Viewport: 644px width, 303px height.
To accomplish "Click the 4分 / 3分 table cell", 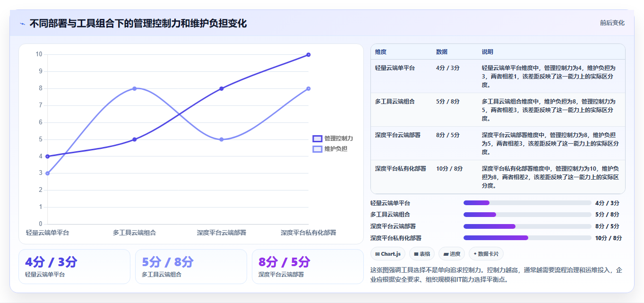I will point(448,68).
